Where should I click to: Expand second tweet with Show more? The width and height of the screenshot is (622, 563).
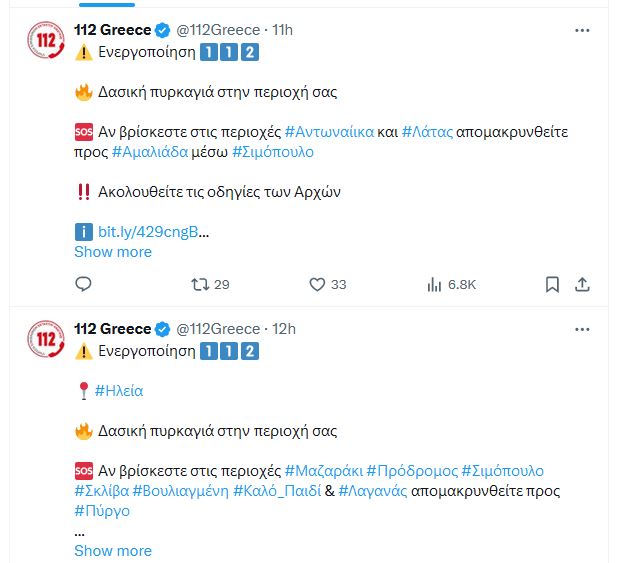click(113, 551)
